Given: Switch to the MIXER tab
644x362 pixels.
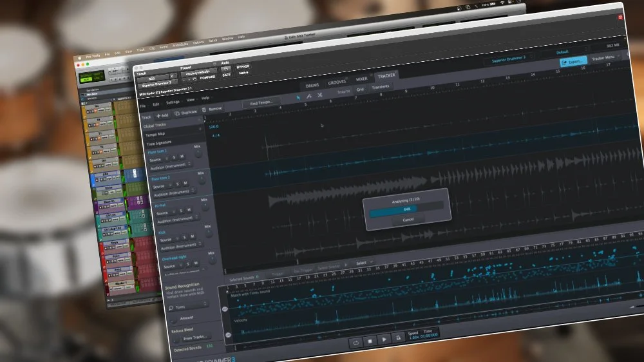Looking at the screenshot, I should [361, 79].
